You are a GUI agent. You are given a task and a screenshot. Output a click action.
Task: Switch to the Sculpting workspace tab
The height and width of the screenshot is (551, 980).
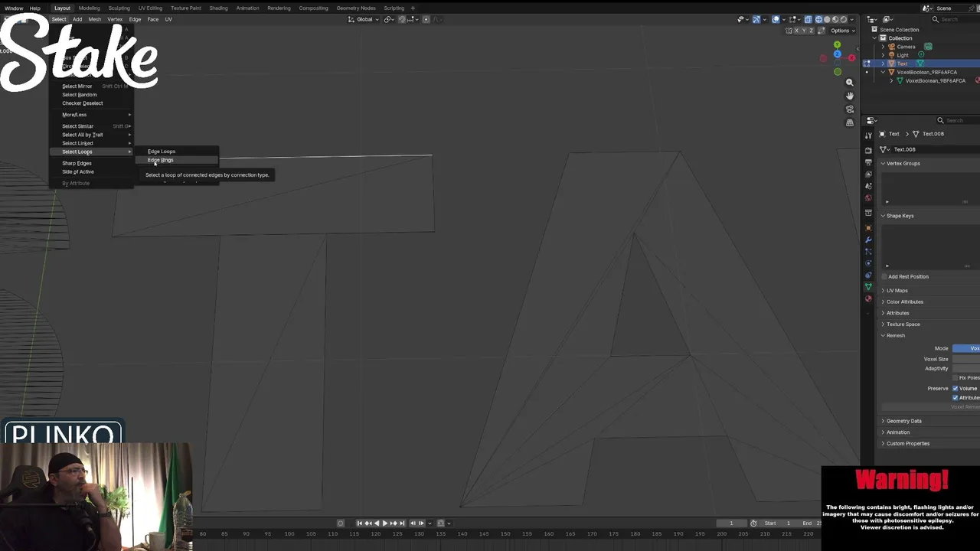pyautogui.click(x=119, y=8)
